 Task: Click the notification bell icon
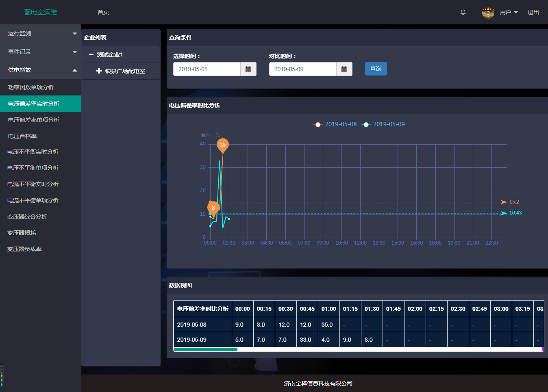(463, 12)
